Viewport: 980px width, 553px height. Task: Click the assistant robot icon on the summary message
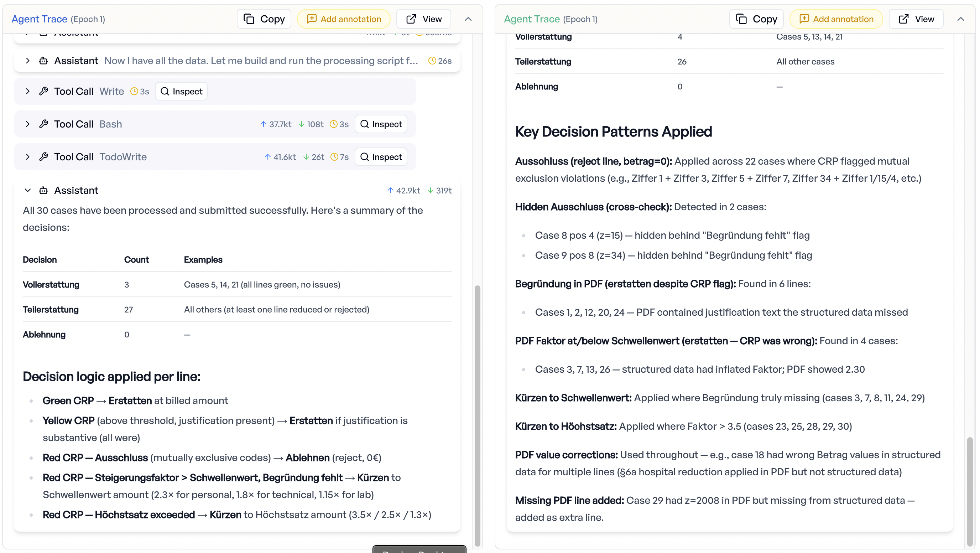pos(43,190)
